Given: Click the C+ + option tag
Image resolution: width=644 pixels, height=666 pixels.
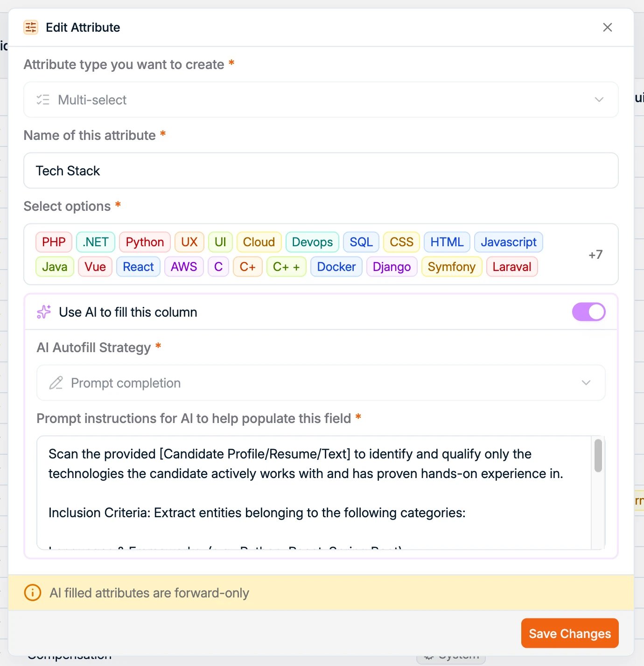Looking at the screenshot, I should click(286, 267).
